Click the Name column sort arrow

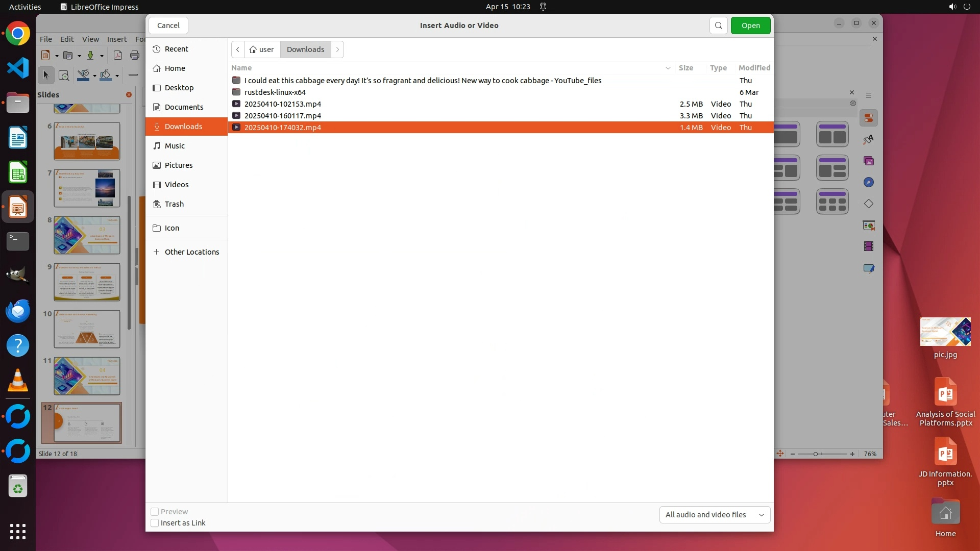point(668,68)
